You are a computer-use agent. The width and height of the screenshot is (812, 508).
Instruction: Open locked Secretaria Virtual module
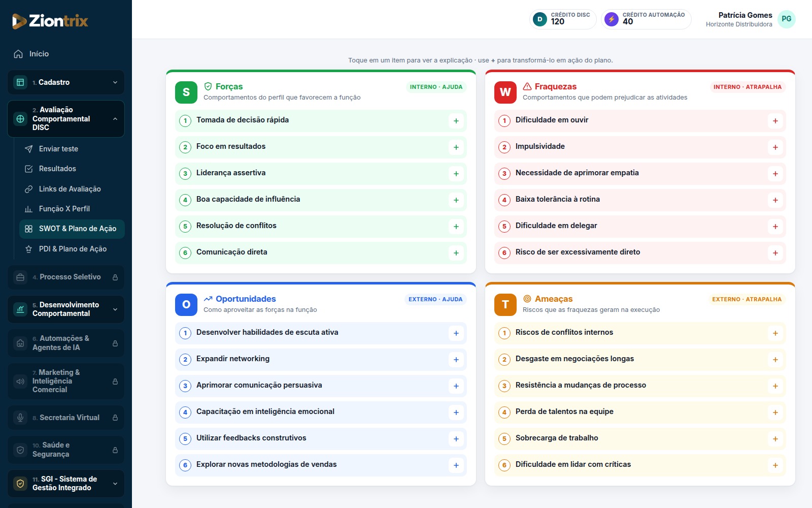pos(66,418)
